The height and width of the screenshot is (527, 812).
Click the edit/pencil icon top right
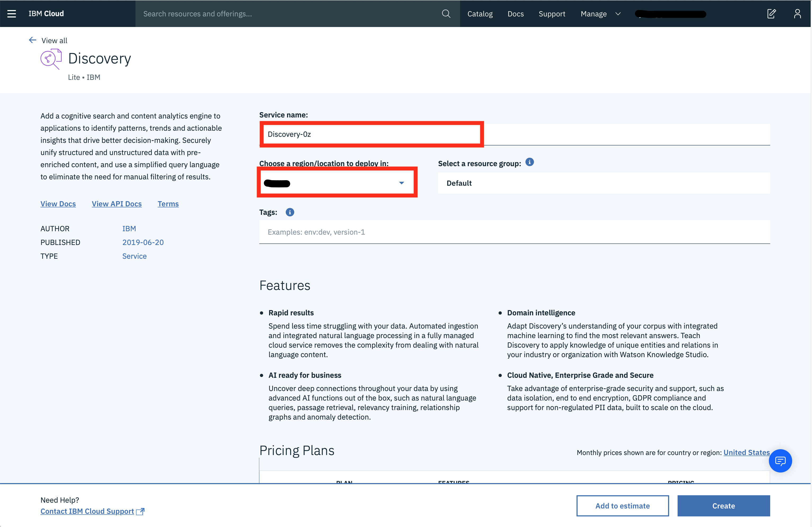point(771,13)
